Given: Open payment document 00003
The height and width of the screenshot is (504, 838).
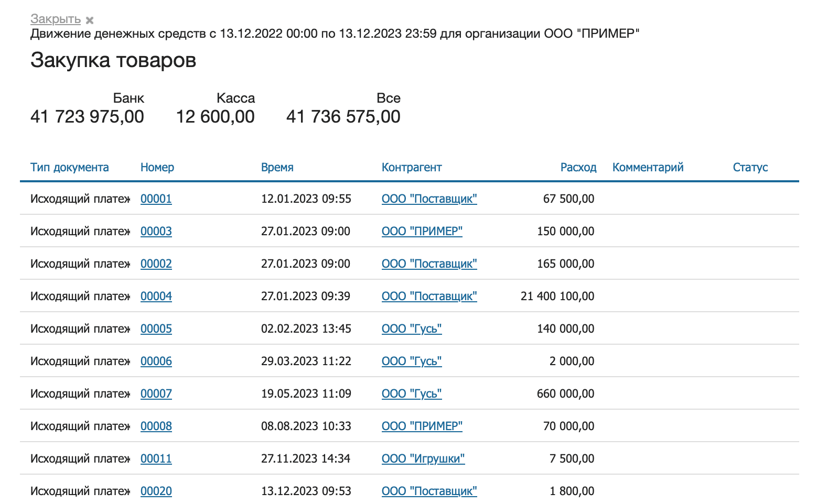Looking at the screenshot, I should [x=156, y=231].
